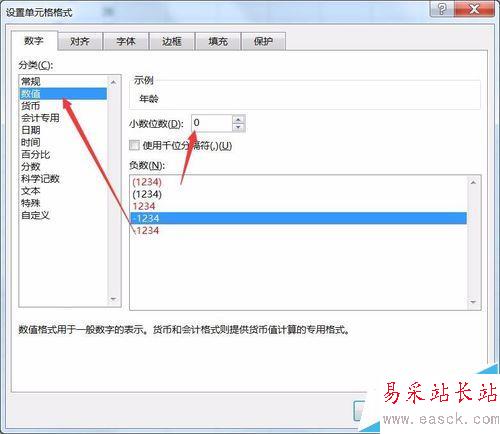500x434 pixels.
Task: Close the 设置单元格格式 dialog
Action: 474,9
